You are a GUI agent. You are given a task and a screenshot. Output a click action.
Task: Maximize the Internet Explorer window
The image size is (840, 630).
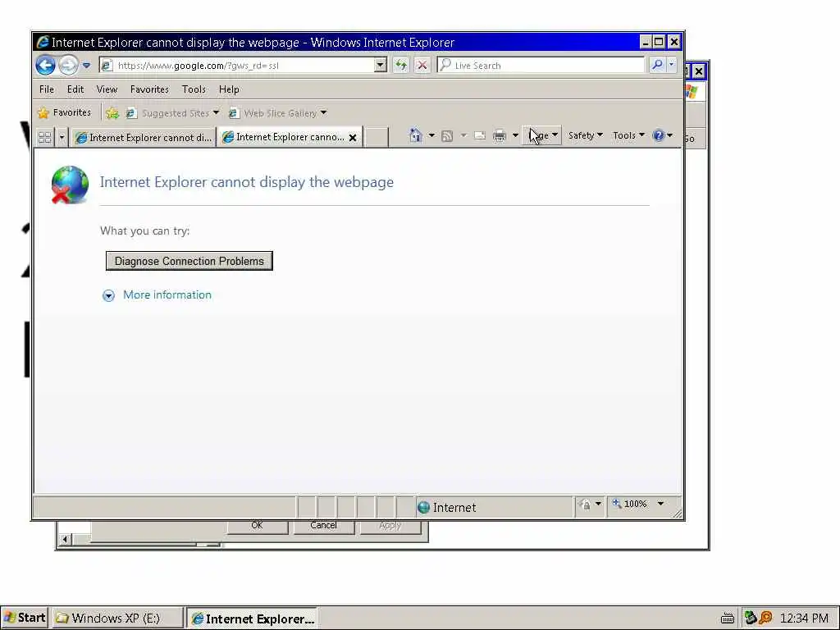pos(660,42)
